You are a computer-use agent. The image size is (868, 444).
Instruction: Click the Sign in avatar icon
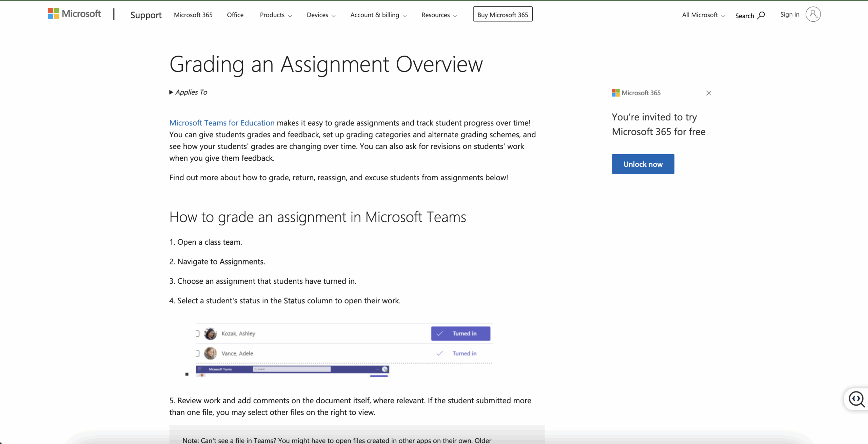[813, 14]
